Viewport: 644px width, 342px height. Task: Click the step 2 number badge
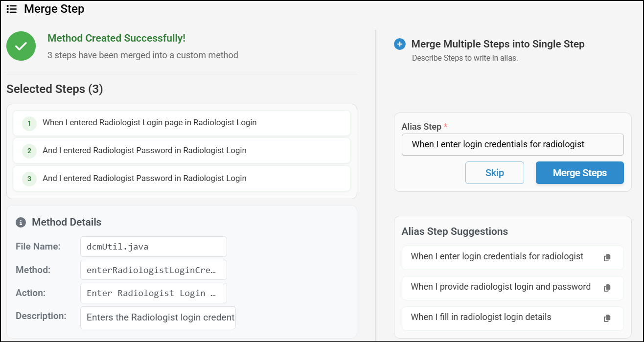[x=29, y=151]
